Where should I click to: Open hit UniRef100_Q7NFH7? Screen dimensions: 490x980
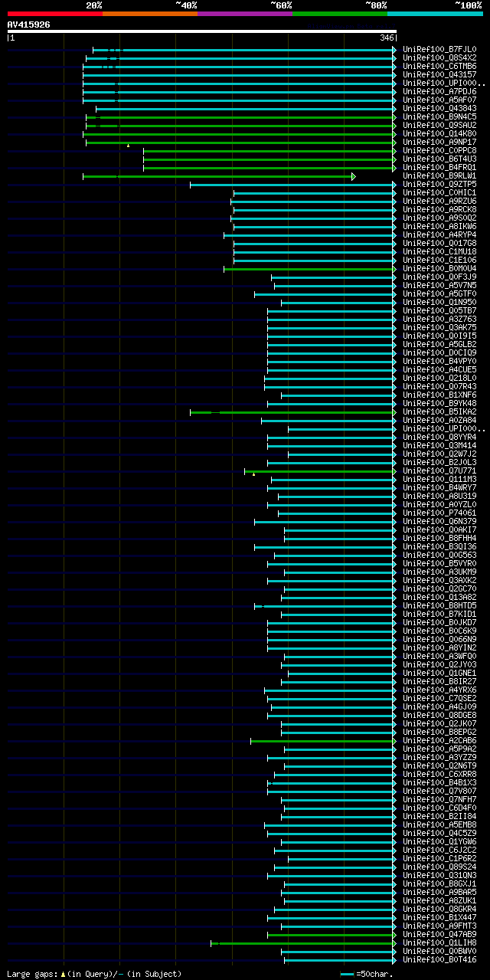pos(439,799)
